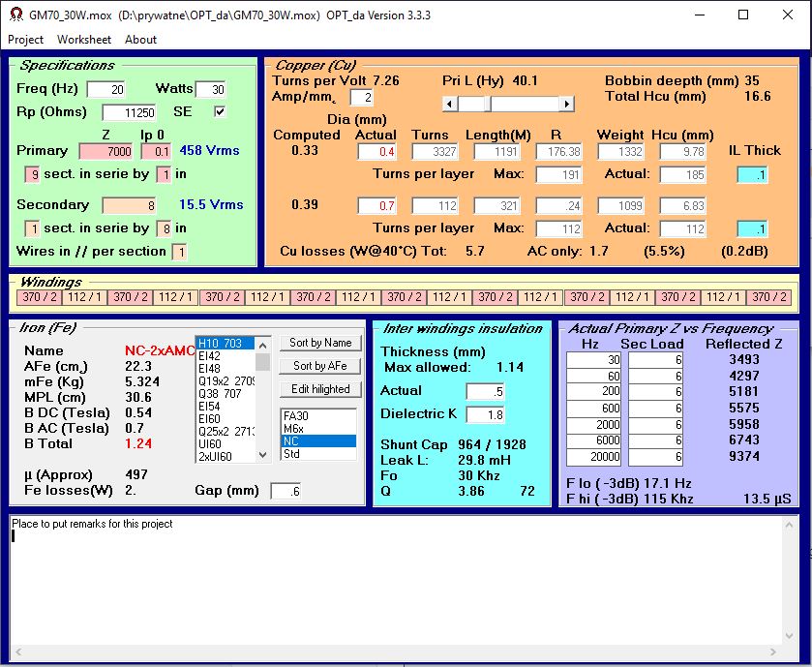Click the OPT_da app icon in title bar

click(16, 15)
